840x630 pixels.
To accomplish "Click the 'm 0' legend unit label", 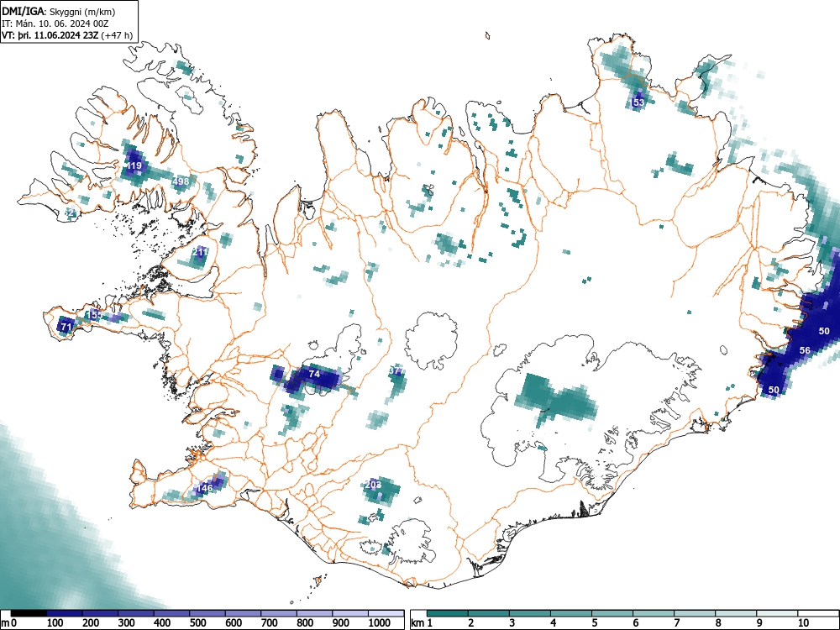I will click(x=9, y=623).
